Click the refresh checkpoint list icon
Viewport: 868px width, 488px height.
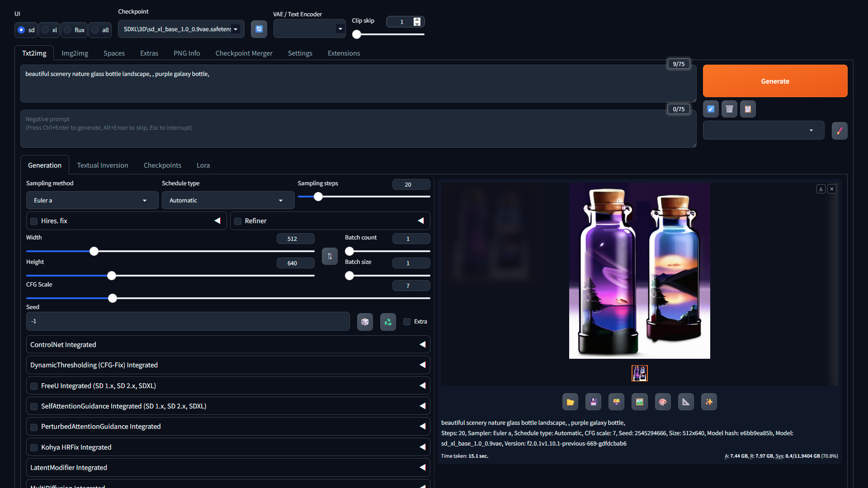(259, 29)
